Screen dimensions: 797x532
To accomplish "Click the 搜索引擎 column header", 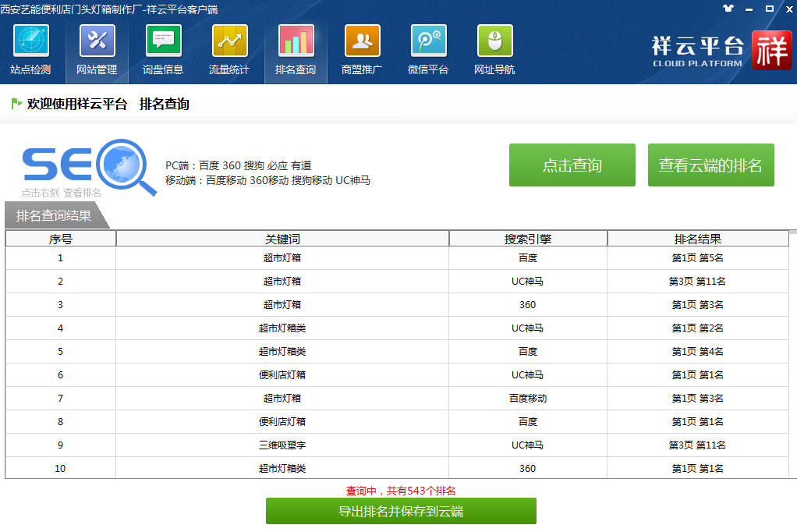I will (528, 239).
